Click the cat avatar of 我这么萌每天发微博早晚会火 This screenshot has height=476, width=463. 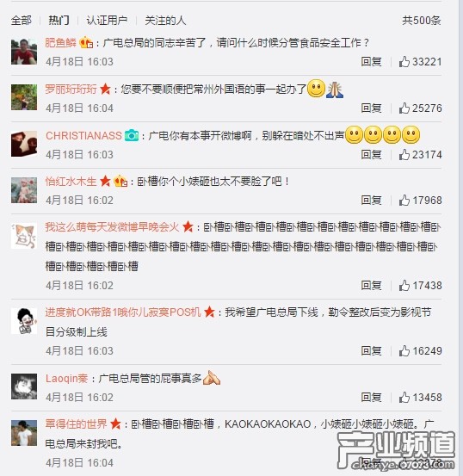click(x=24, y=236)
